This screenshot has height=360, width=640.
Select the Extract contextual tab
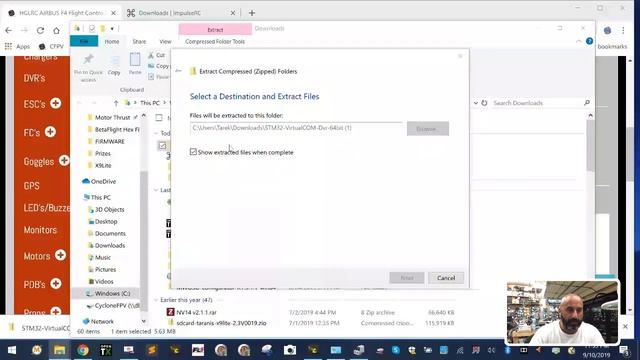tap(215, 29)
